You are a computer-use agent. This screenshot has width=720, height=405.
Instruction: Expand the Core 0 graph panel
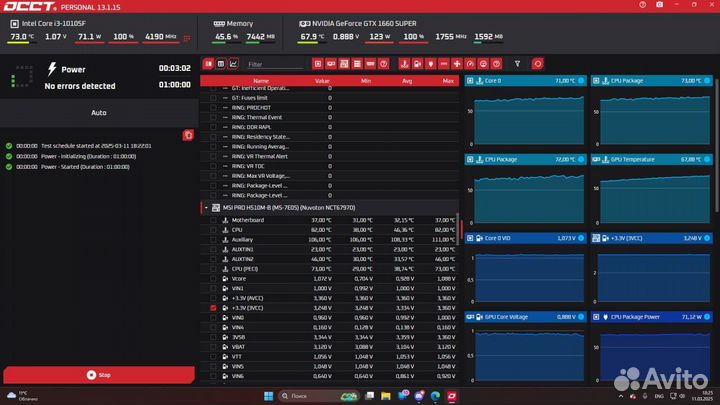point(582,80)
